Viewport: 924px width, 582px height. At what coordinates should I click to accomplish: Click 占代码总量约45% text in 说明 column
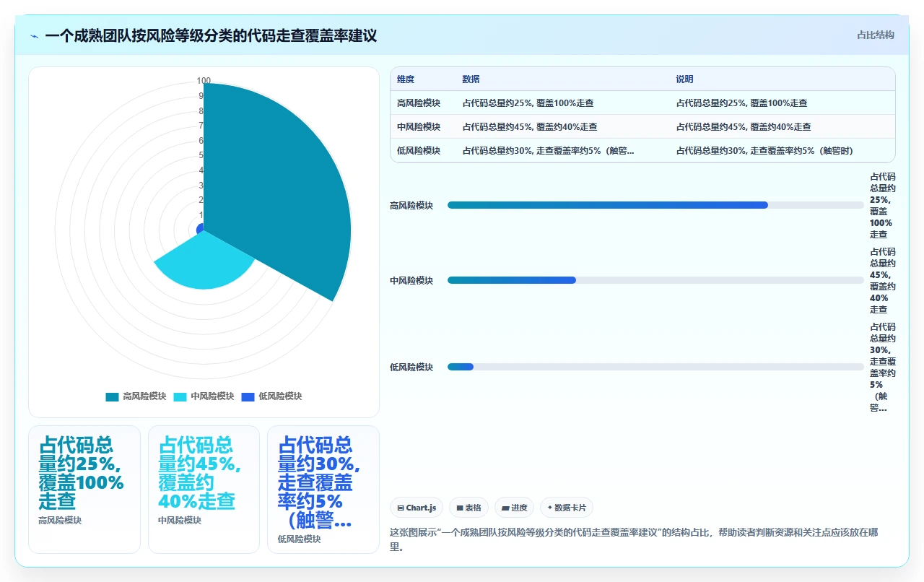click(x=744, y=127)
